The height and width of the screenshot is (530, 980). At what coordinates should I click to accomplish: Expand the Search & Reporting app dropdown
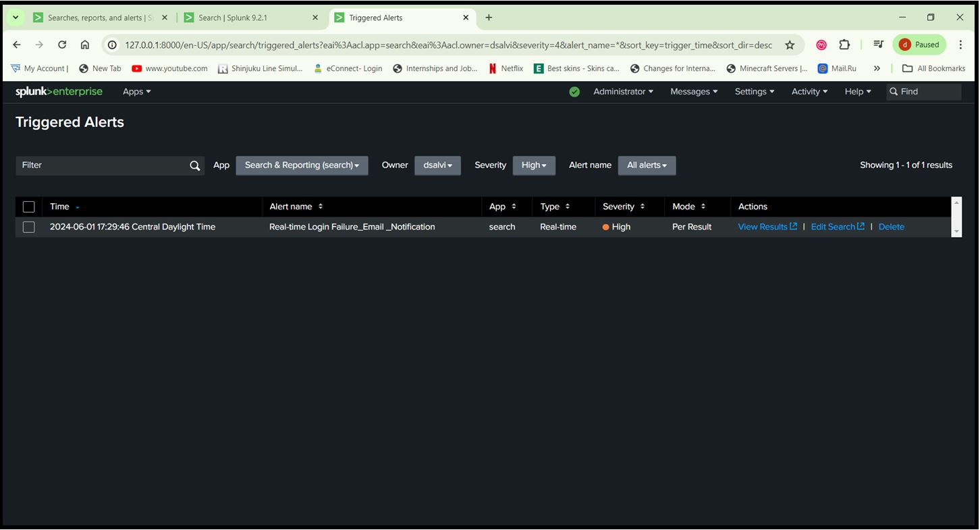point(302,165)
